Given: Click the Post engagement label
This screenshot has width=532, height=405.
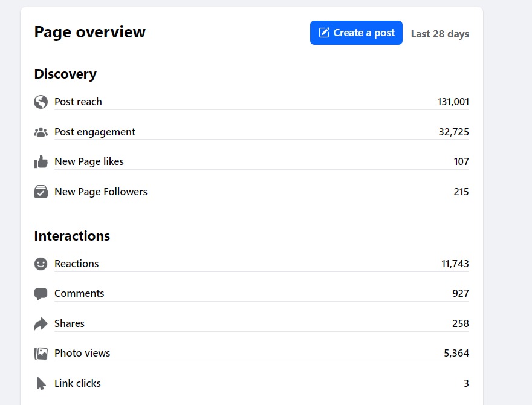Looking at the screenshot, I should coord(95,132).
